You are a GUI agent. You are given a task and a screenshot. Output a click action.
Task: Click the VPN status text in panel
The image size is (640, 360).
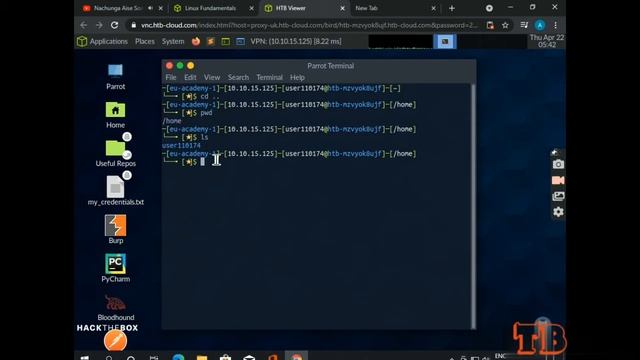(x=296, y=41)
